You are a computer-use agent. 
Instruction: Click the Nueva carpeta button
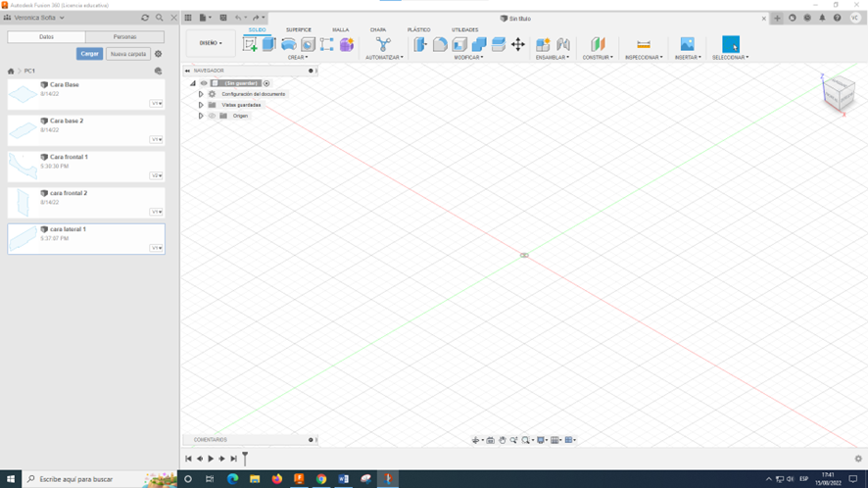click(x=128, y=54)
